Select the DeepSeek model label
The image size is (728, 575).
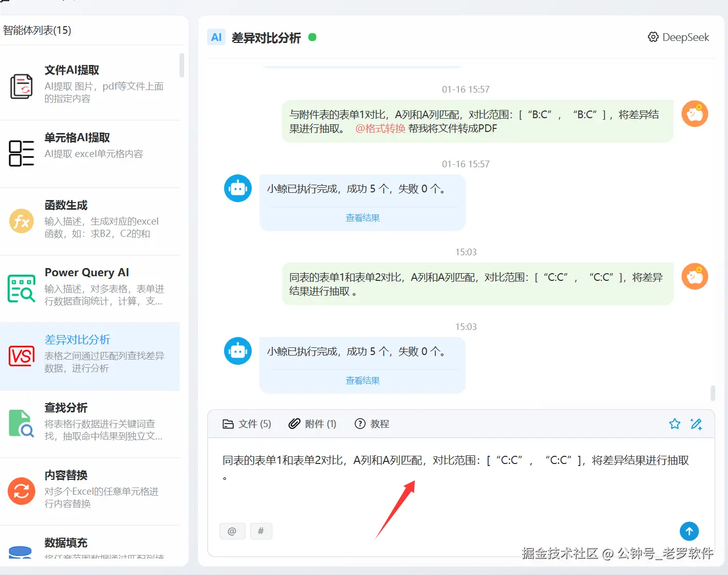(x=686, y=37)
